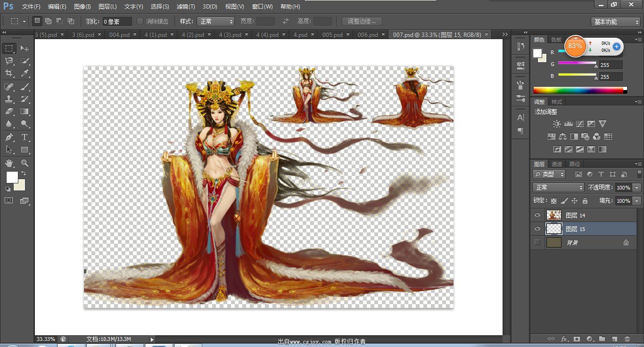Image resolution: width=644 pixels, height=347 pixels.
Task: Choose the Add to selection mode
Action: [x=48, y=21]
